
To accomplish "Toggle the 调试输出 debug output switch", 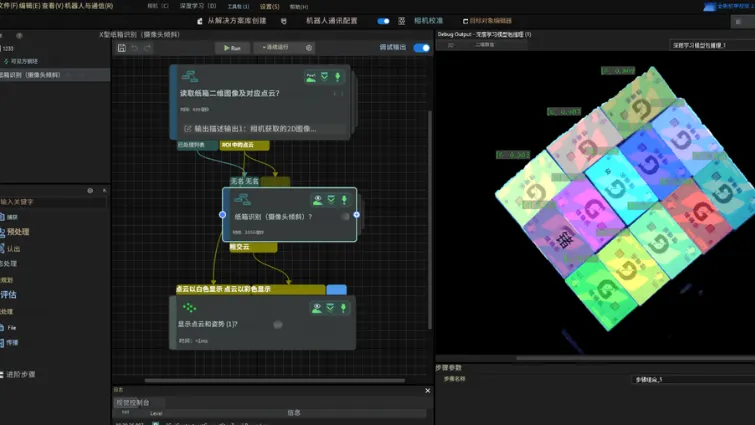I will 422,48.
